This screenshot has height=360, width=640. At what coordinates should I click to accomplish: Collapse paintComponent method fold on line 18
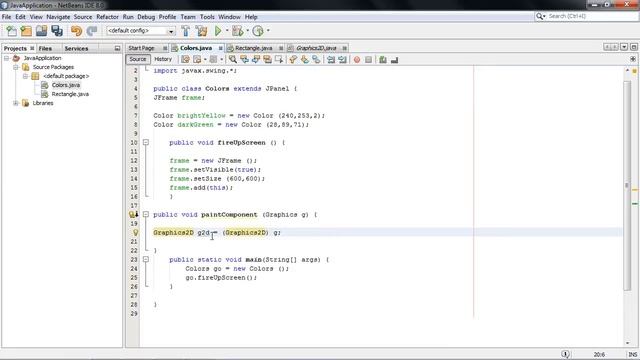pyautogui.click(x=146, y=214)
